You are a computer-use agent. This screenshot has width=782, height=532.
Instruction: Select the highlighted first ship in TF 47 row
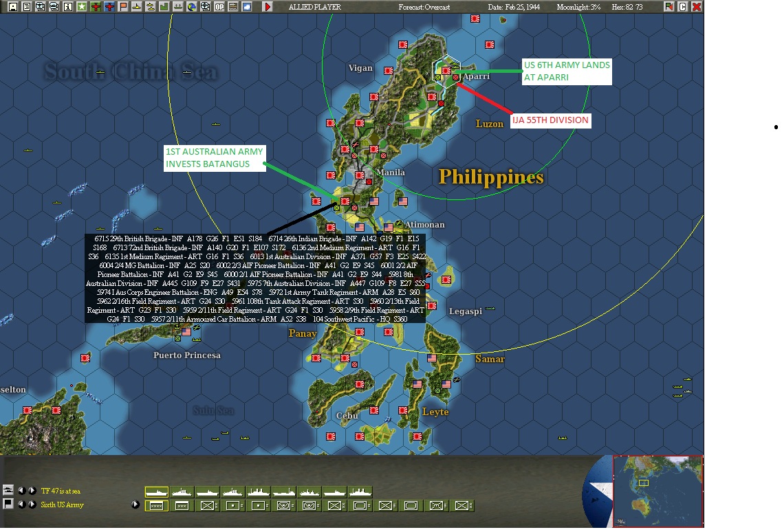tap(157, 492)
